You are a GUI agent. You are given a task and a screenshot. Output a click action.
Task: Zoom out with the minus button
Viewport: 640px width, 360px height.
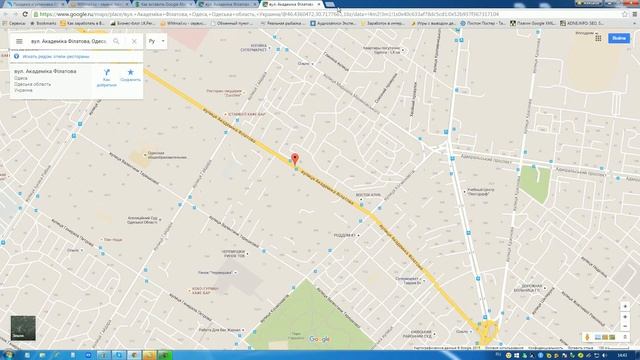click(625, 326)
